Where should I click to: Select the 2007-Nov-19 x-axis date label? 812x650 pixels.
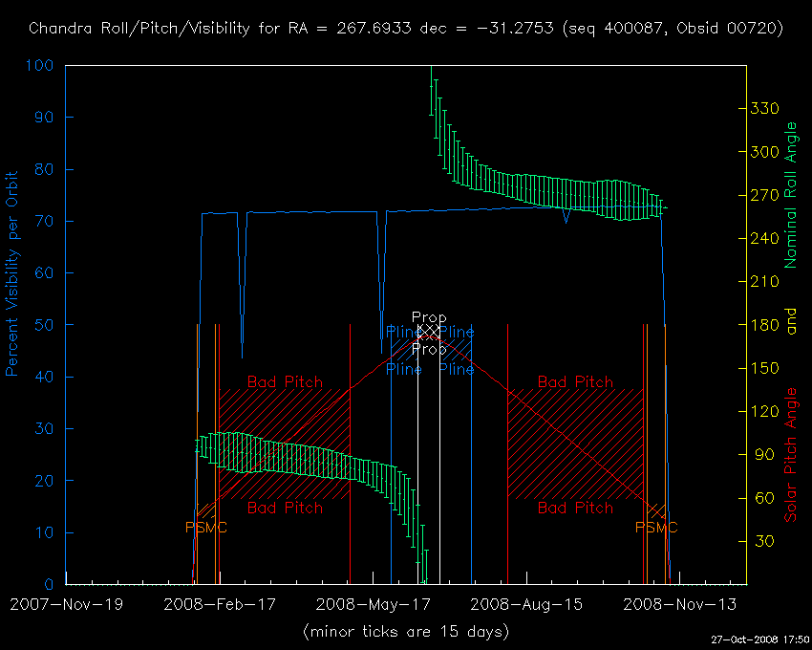click(66, 604)
